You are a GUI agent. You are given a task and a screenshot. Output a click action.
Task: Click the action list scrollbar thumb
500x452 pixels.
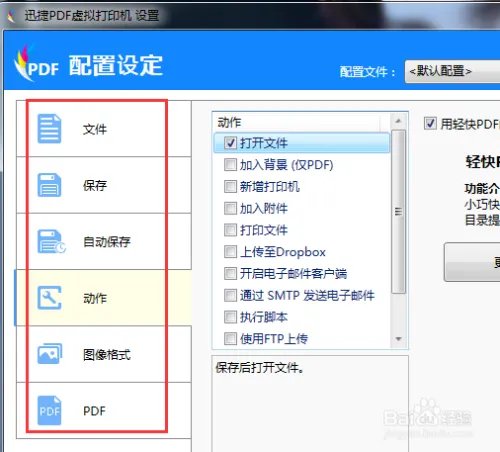click(x=398, y=212)
